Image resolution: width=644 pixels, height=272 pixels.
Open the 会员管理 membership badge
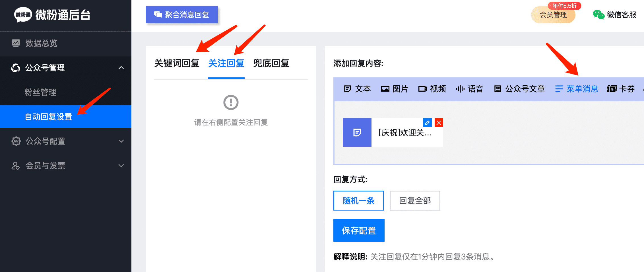[553, 15]
